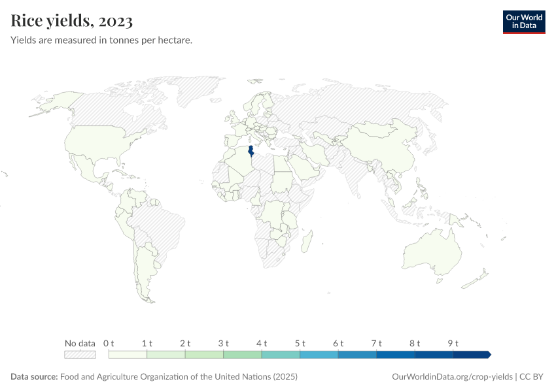This screenshot has height=392, width=556.
Task: Select the 0 t to 1 t legend bin
Action: pyautogui.click(x=128, y=355)
